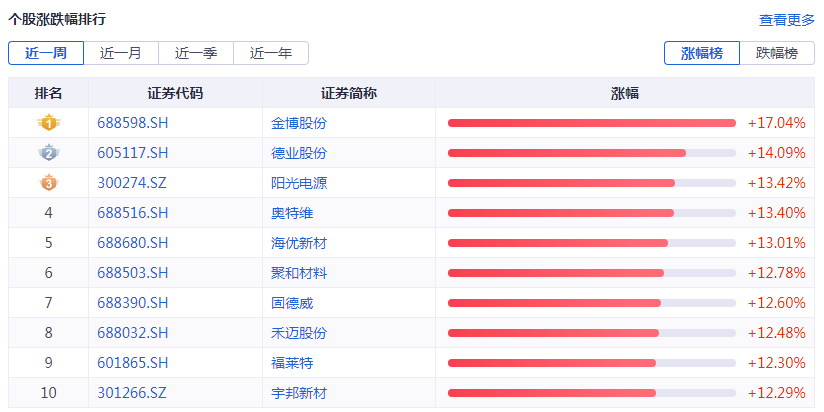
Task: Click the 海优新材 stock name
Action: [299, 243]
